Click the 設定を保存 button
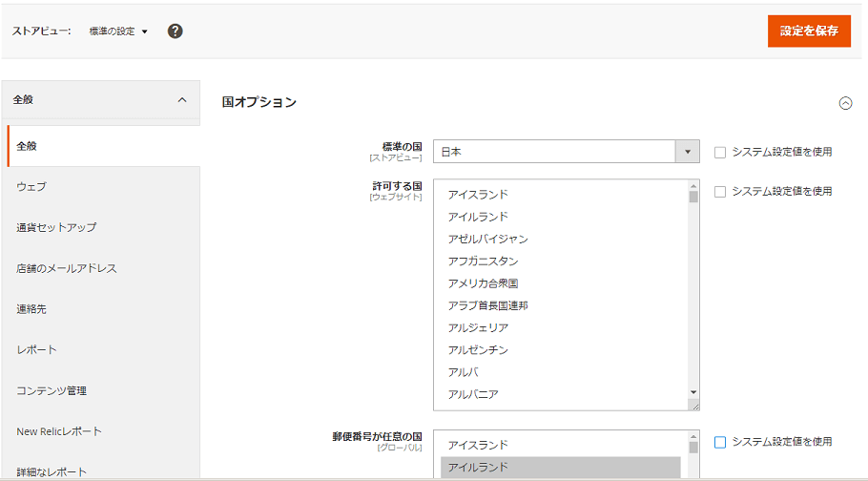 809,31
